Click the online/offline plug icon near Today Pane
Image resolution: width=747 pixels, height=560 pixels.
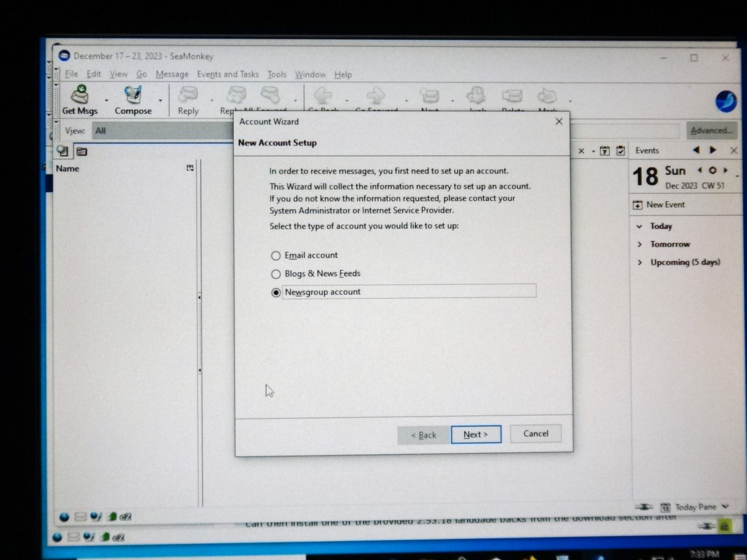643,507
